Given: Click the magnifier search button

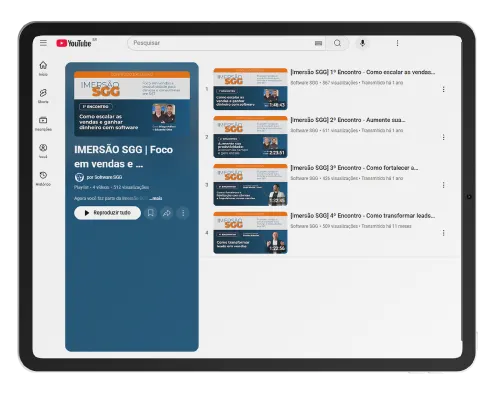Looking at the screenshot, I should (x=337, y=43).
